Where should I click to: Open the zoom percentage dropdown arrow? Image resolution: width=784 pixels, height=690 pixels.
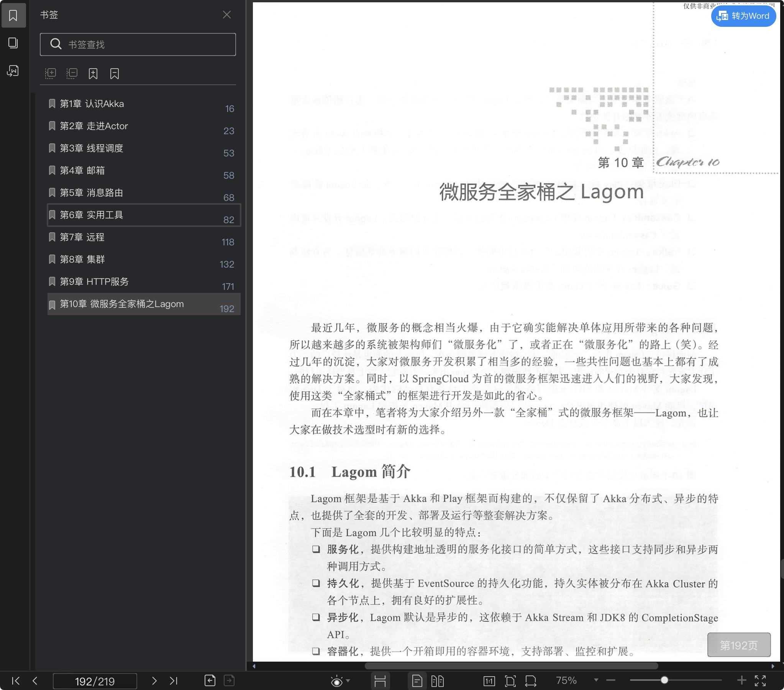click(596, 680)
